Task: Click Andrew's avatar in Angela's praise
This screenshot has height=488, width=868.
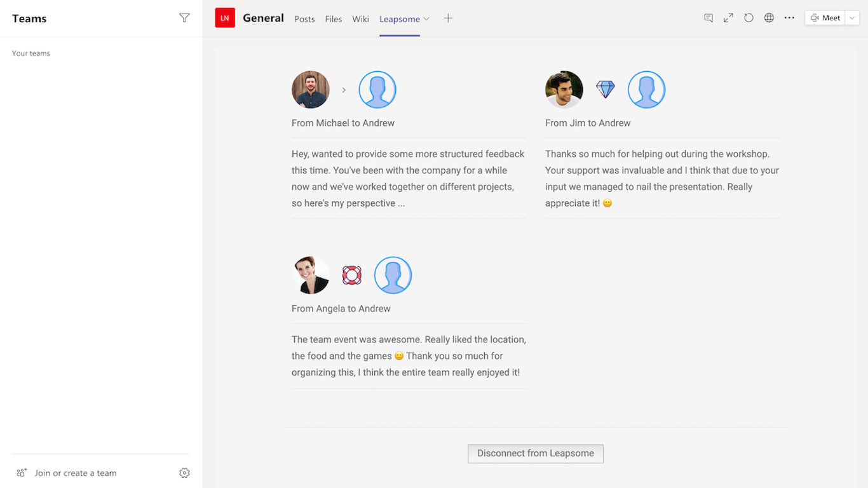Action: tap(393, 275)
